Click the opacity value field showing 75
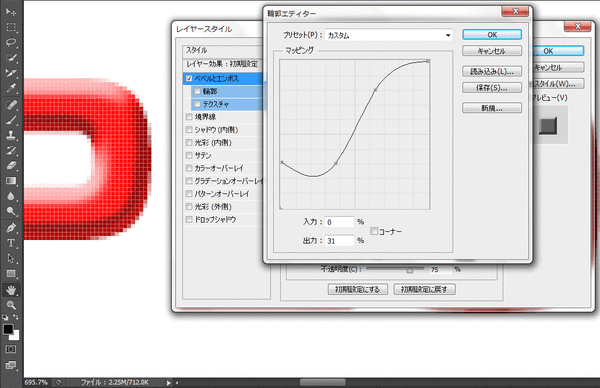Viewport: 600px width, 388px height. pyautogui.click(x=440, y=270)
